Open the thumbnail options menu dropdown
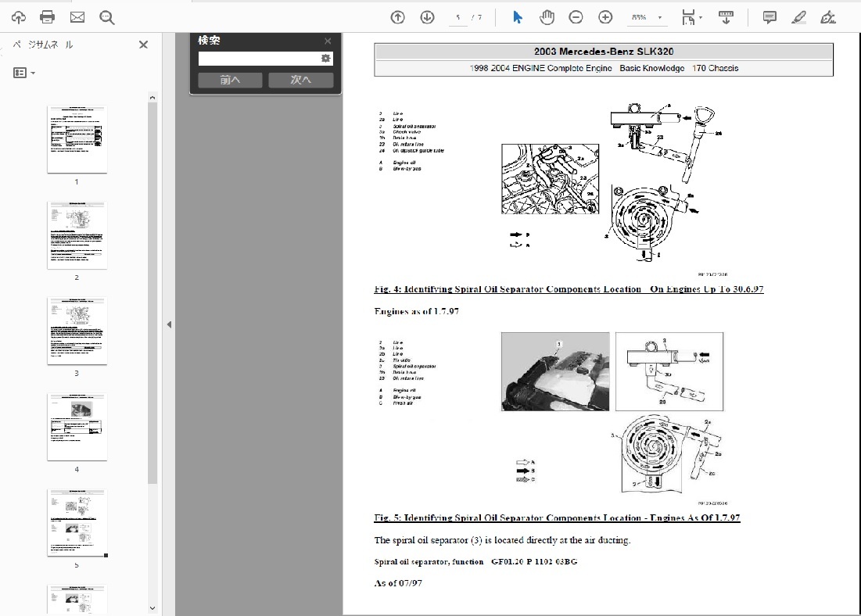Image resolution: width=861 pixels, height=616 pixels. pos(24,73)
